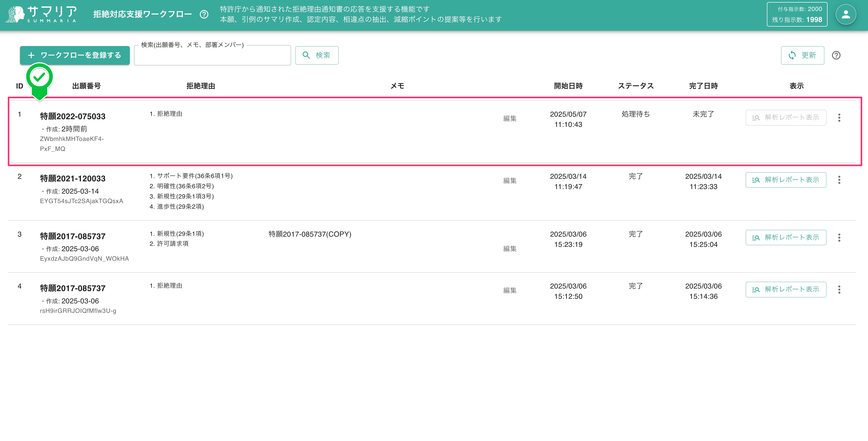Focus the 出願番号 search input field
This screenshot has height=441, width=868.
pos(212,57)
